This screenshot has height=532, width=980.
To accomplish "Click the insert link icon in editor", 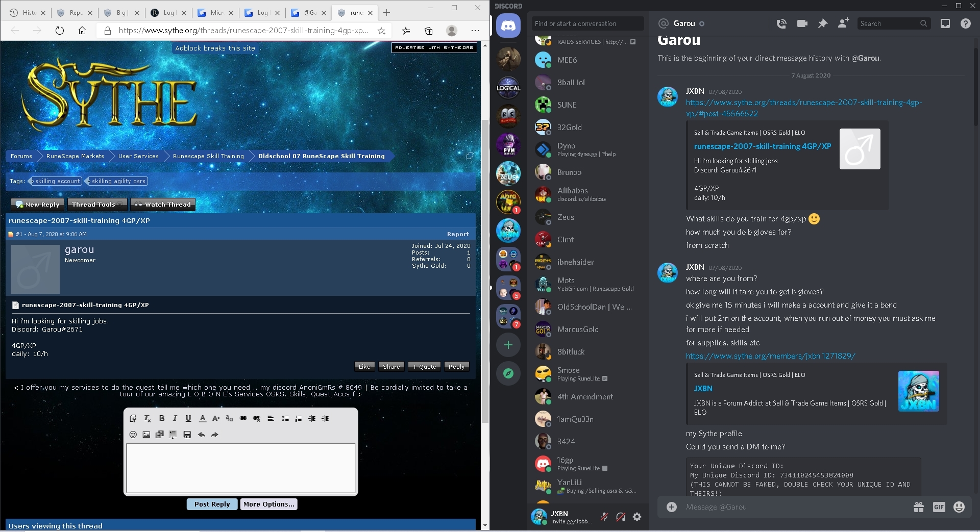I will (243, 418).
